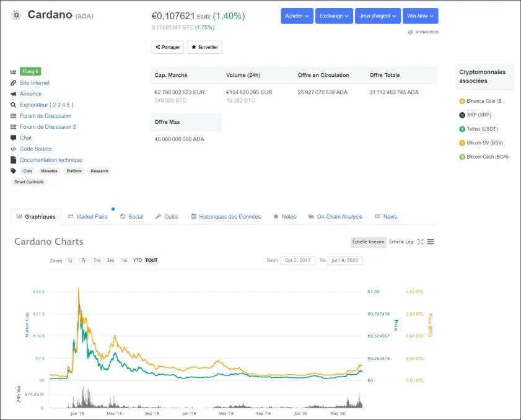Switch chart to Échelle linéaire
The image size is (521, 420).
click(x=368, y=242)
